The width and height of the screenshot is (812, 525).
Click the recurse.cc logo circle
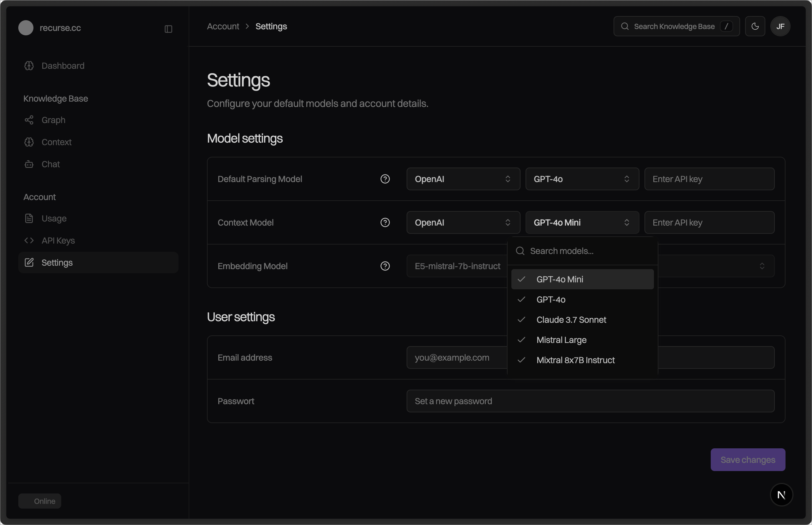pos(26,28)
